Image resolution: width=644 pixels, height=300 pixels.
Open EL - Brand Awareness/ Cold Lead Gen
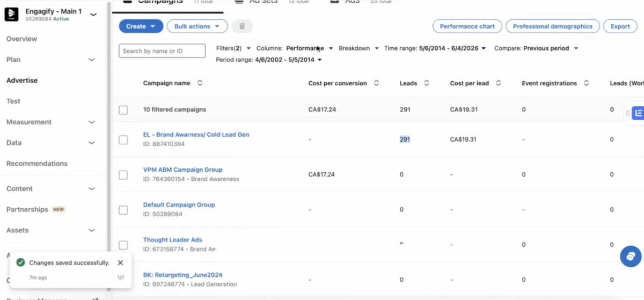point(196,135)
